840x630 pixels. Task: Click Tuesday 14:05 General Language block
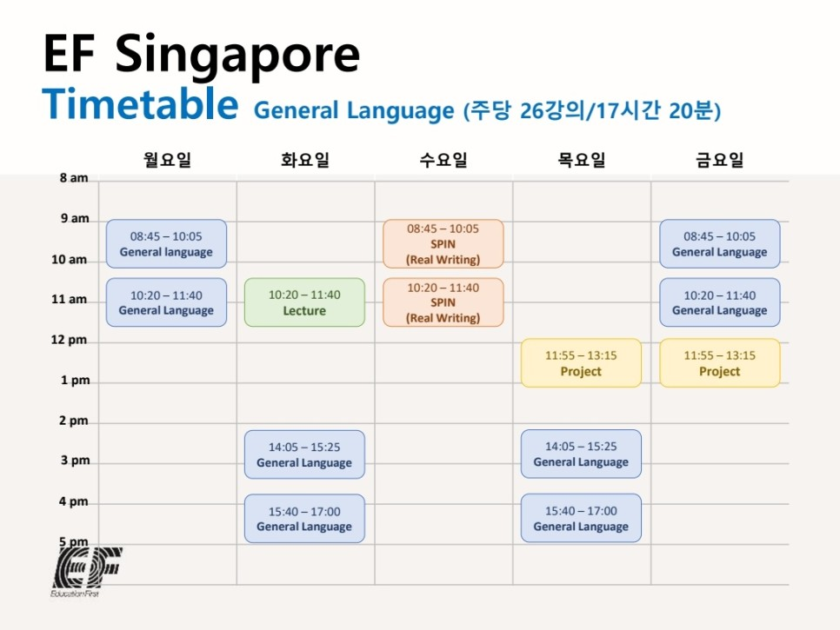click(x=304, y=454)
